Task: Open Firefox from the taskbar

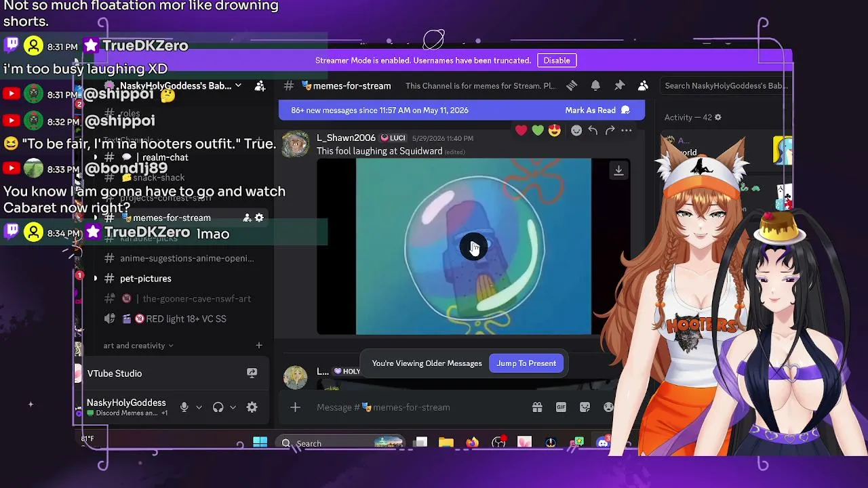Action: (472, 443)
